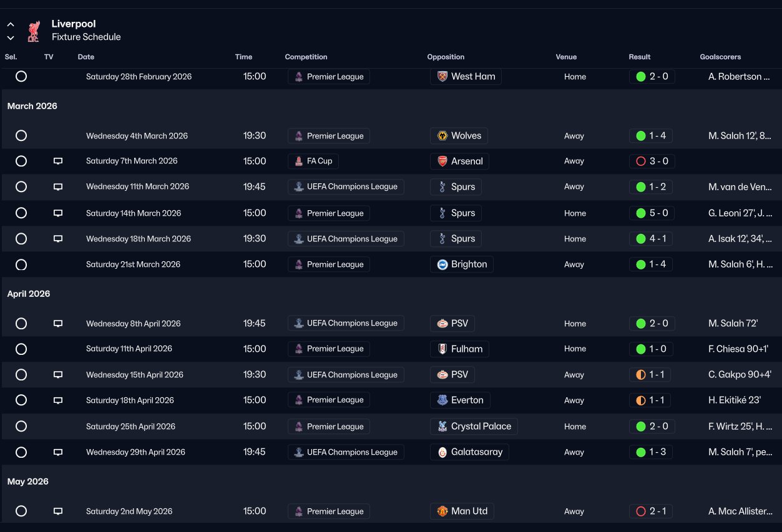
Task: Click the date Saturday 21st March 2026
Action: (133, 264)
